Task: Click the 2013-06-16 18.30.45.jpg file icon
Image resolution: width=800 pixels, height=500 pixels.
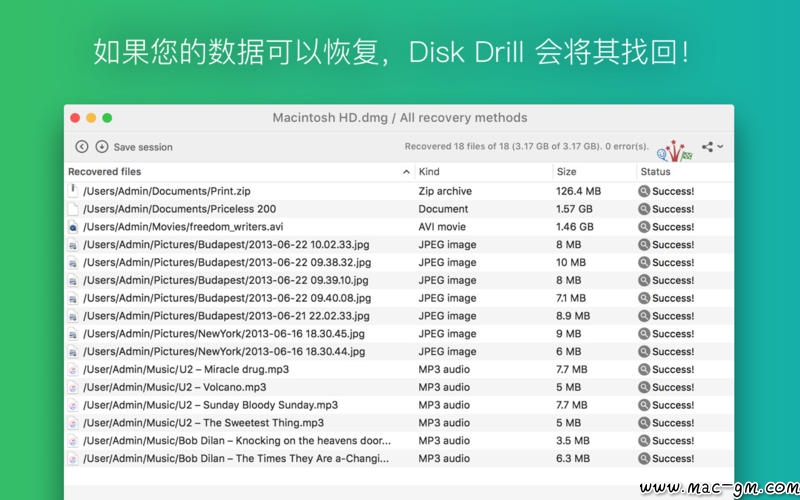Action: [73, 334]
